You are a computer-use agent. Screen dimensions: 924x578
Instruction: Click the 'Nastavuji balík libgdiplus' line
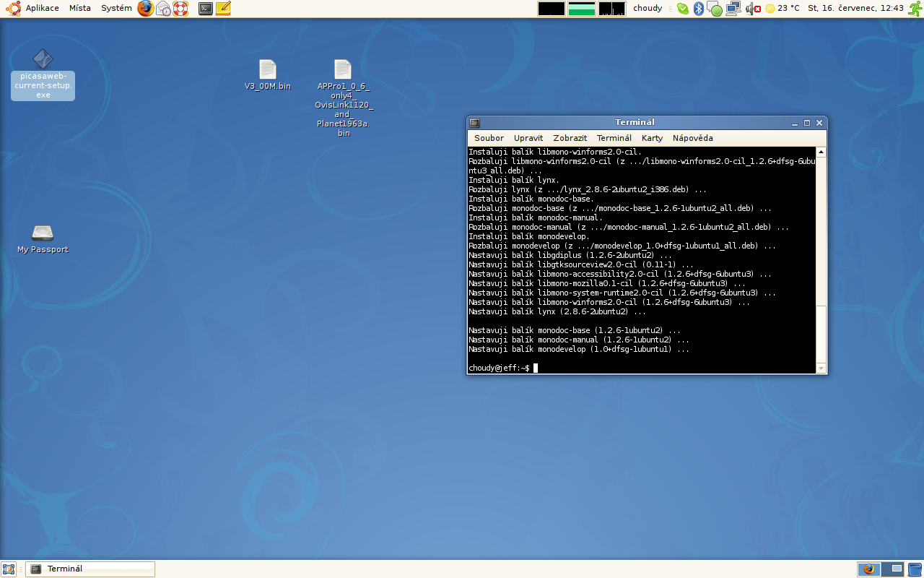570,256
